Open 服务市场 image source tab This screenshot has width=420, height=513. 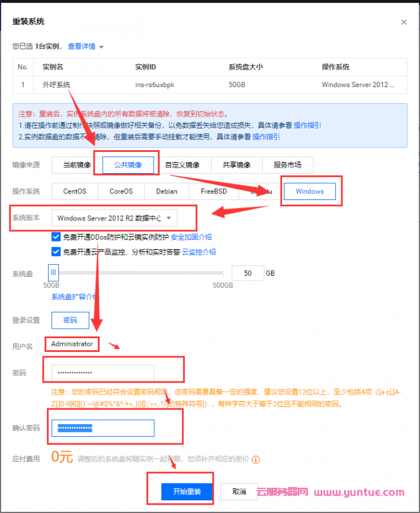287,165
